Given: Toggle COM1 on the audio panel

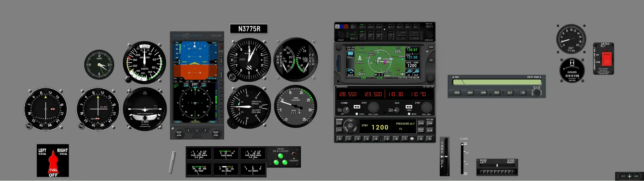Looking at the screenshot, I should (362, 26).
